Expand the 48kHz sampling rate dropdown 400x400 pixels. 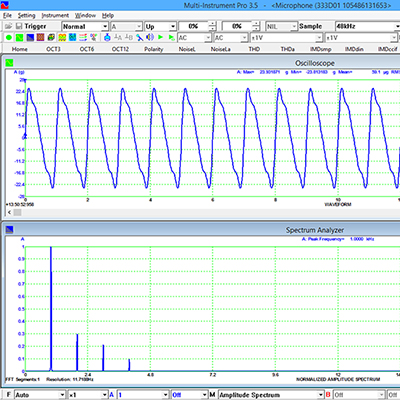point(397,26)
